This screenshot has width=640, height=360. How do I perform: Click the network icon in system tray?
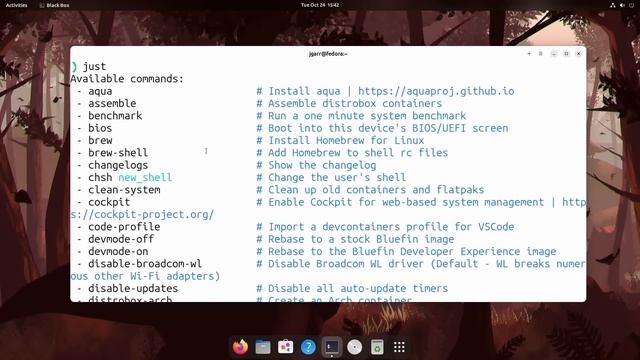point(613,5)
